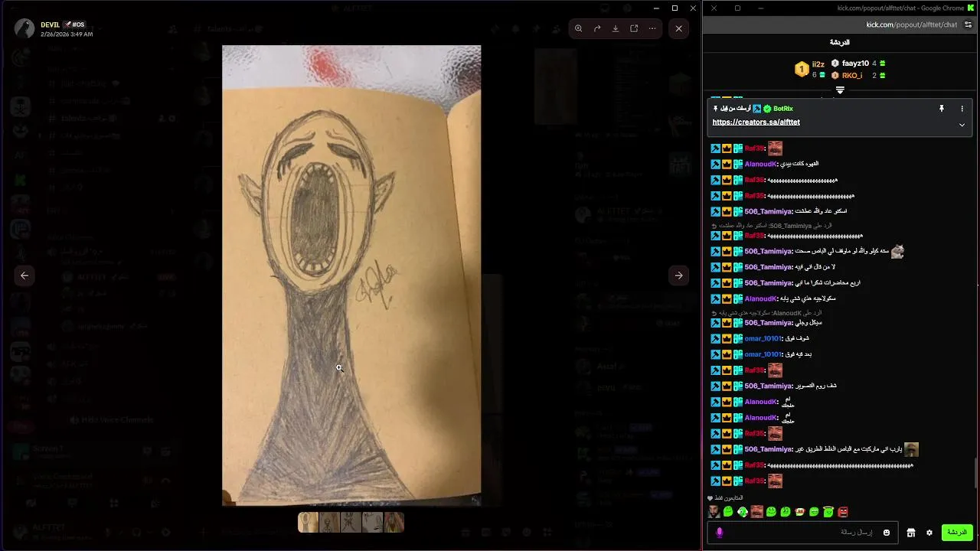Insert the angry red face emote
The image size is (980, 551).
[843, 512]
